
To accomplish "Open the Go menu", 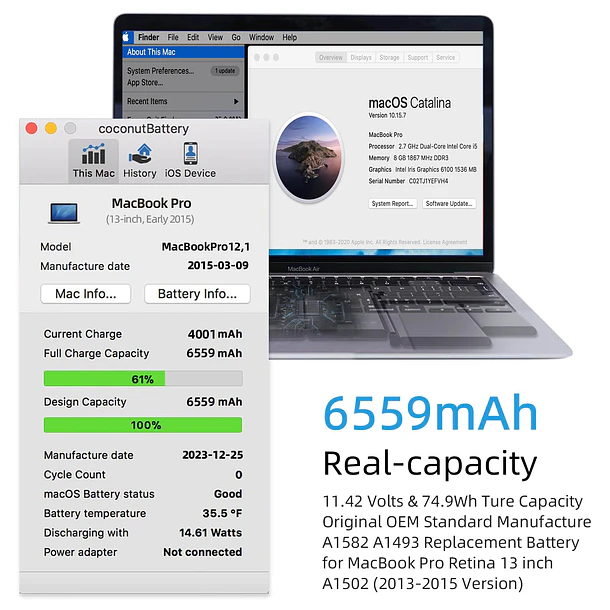I will tap(236, 37).
